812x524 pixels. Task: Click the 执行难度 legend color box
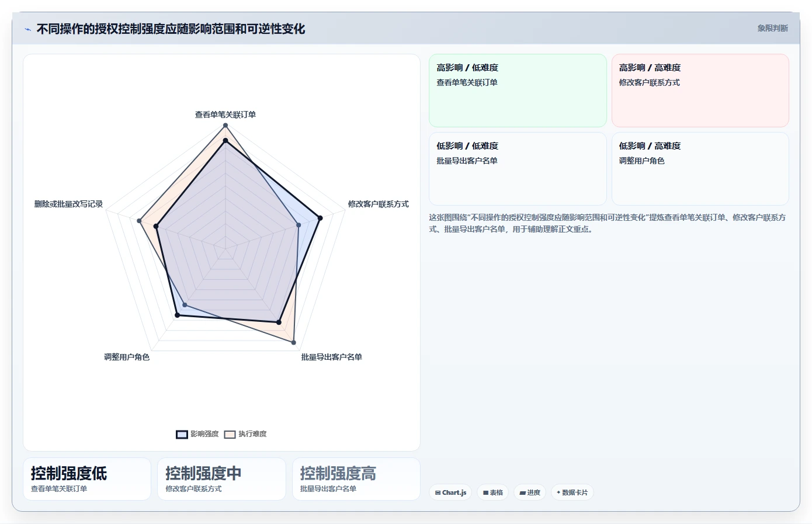230,434
